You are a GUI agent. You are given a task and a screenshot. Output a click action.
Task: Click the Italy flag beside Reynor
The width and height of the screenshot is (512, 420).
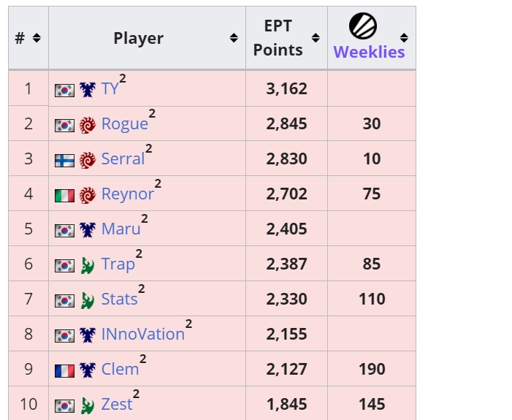coord(64,196)
